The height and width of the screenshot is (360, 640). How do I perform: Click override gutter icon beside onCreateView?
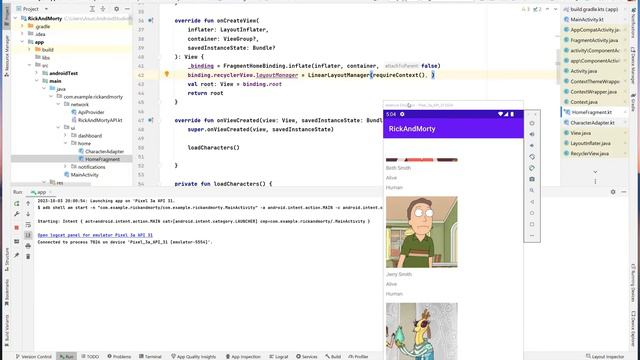[x=151, y=20]
